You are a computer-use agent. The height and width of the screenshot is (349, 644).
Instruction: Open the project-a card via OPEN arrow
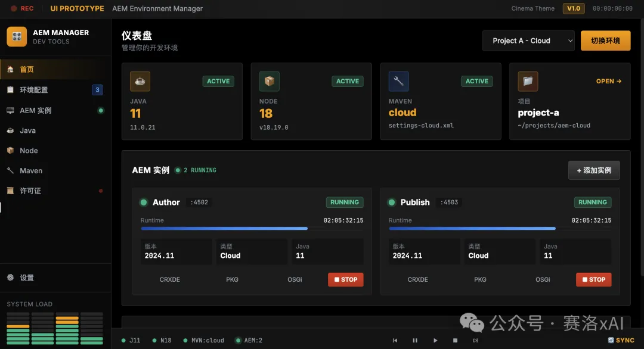(608, 81)
